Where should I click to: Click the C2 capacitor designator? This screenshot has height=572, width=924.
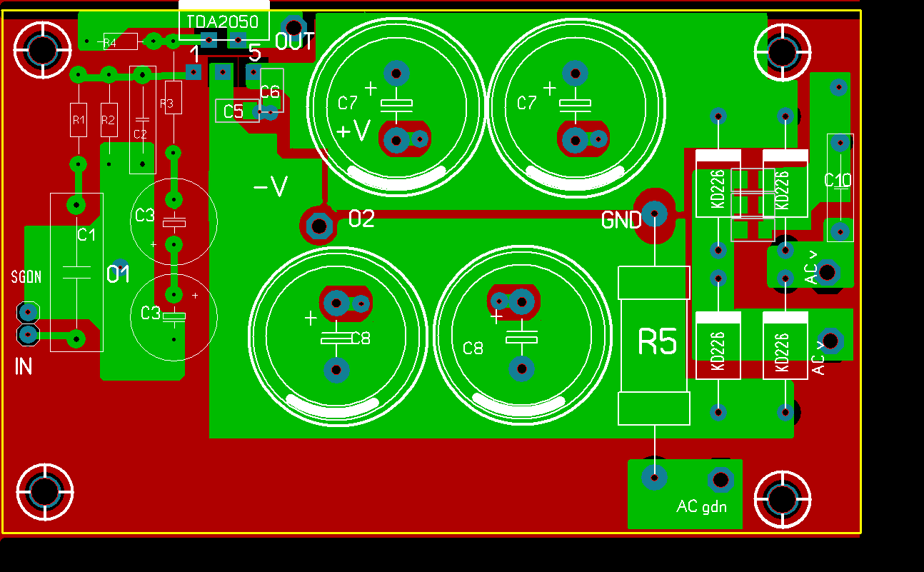(x=141, y=134)
